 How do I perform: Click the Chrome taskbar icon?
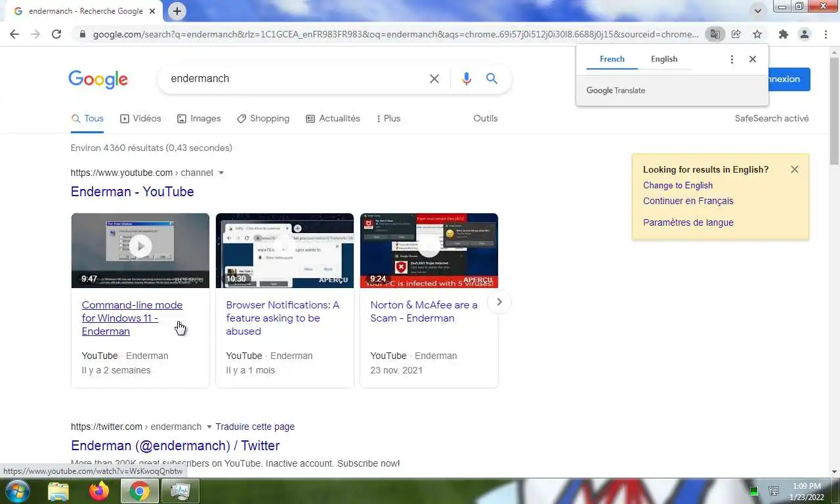click(x=139, y=491)
